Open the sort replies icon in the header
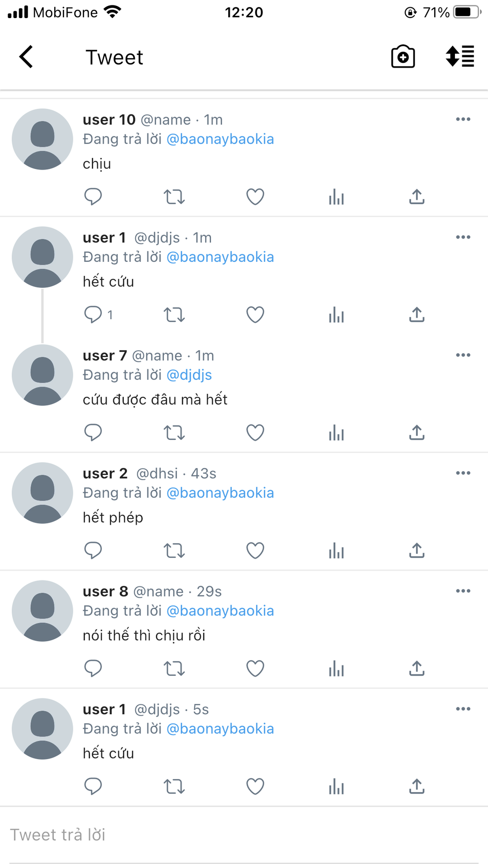The image size is (488, 868). [460, 57]
